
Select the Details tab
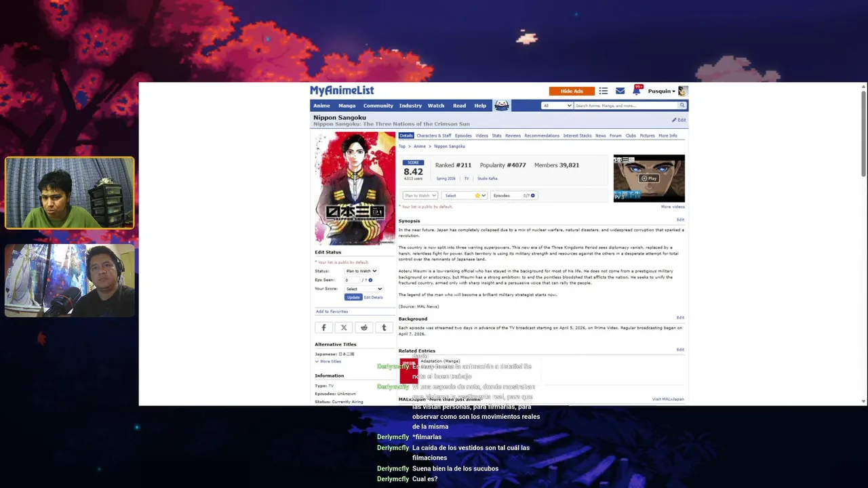coord(406,136)
